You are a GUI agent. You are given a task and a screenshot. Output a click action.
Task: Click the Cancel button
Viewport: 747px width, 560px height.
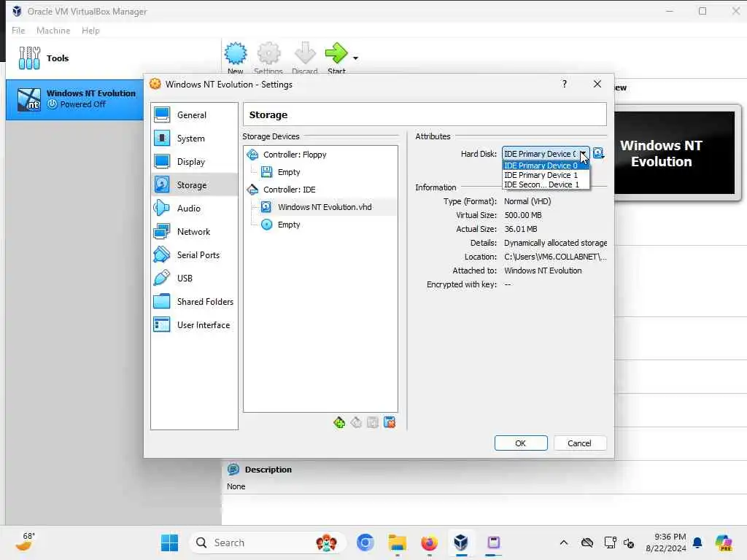[x=579, y=443]
